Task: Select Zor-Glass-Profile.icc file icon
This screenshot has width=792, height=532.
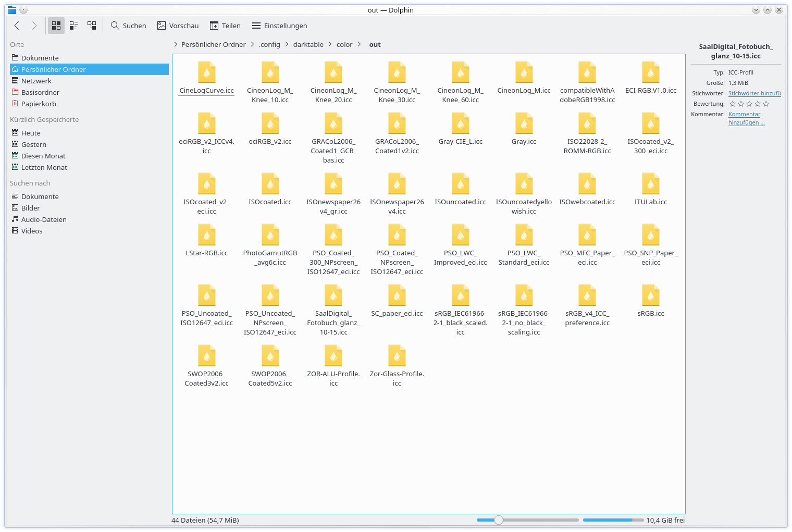Action: [x=397, y=356]
